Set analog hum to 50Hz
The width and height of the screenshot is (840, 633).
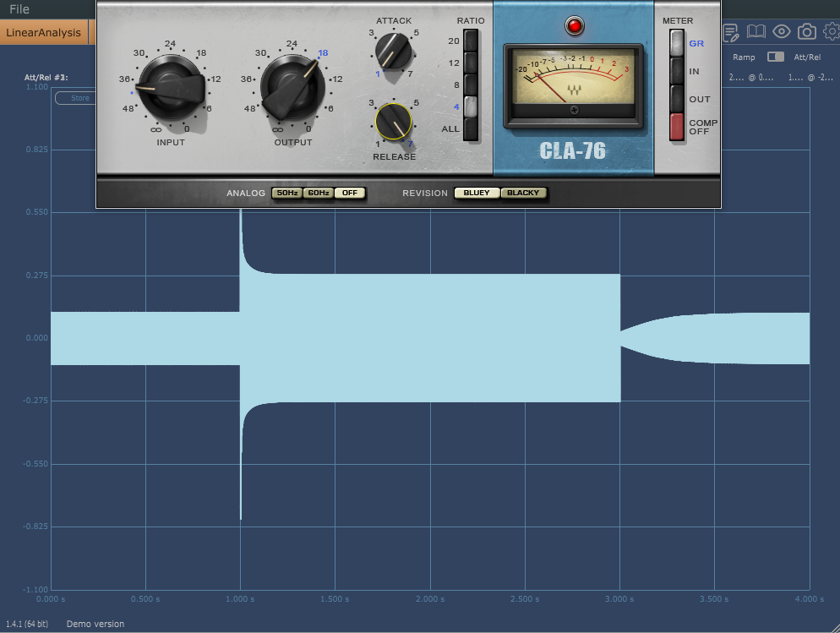(x=287, y=193)
